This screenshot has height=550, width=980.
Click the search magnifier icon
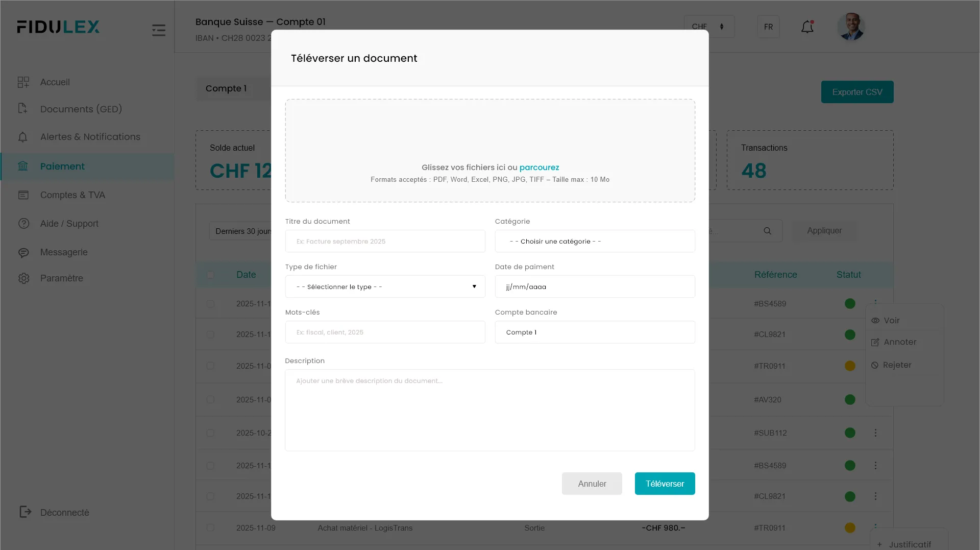[x=767, y=231]
